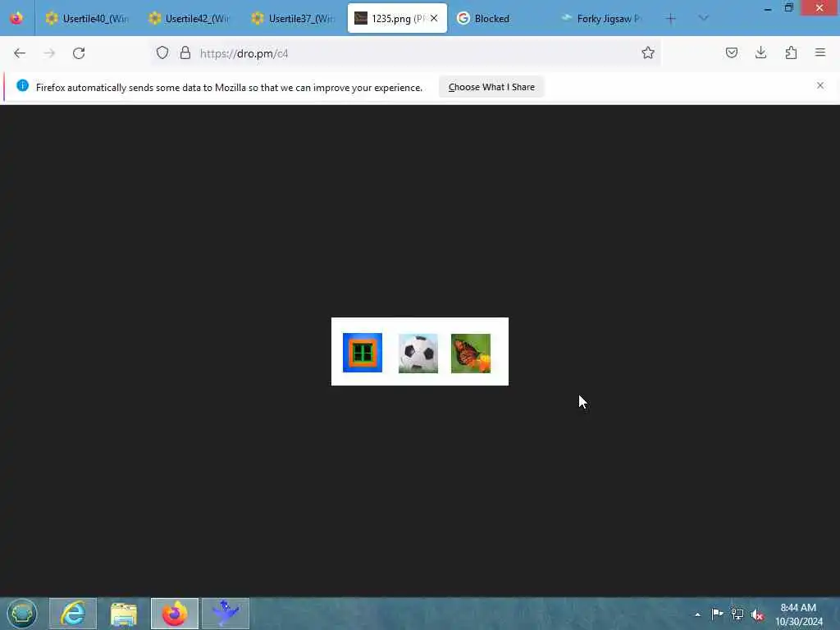Expand the list all tabs dropdown
The width and height of the screenshot is (840, 630).
point(703,18)
